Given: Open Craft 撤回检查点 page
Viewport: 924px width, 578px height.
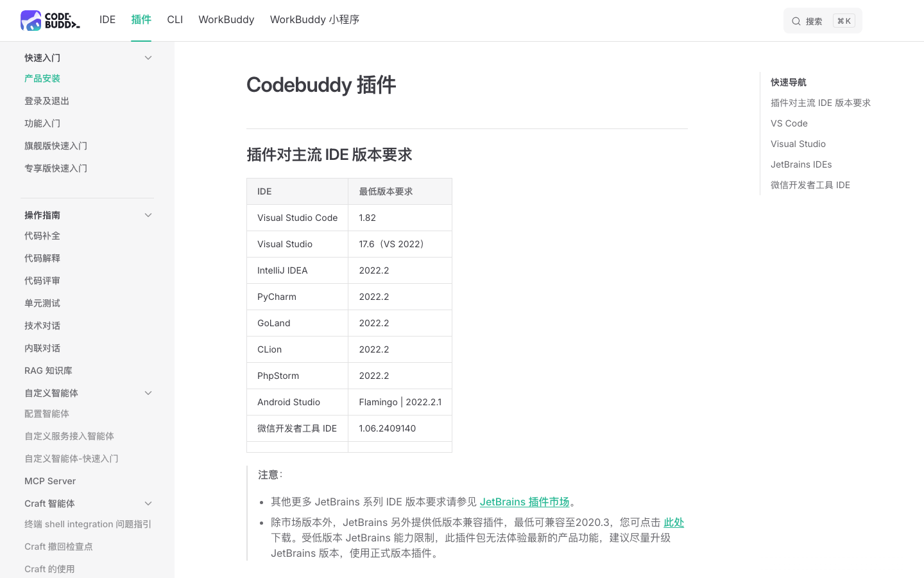Looking at the screenshot, I should (x=58, y=547).
